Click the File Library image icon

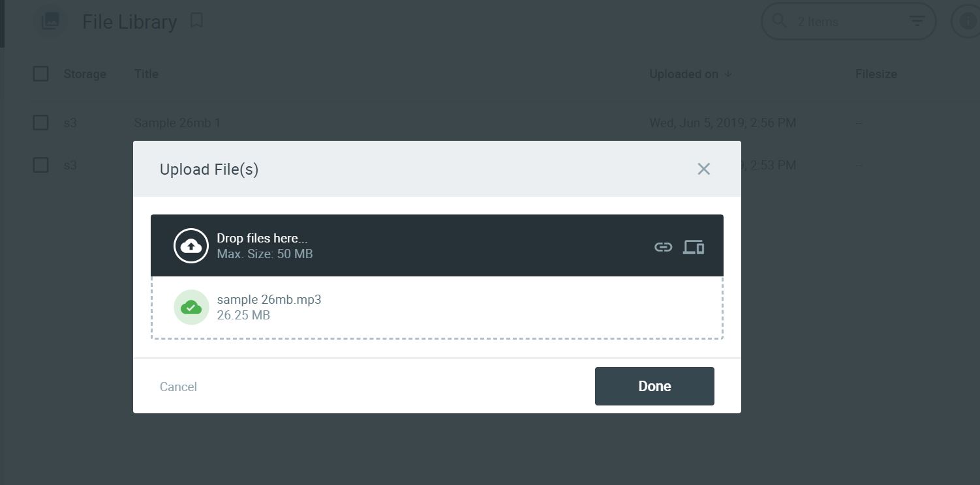50,21
